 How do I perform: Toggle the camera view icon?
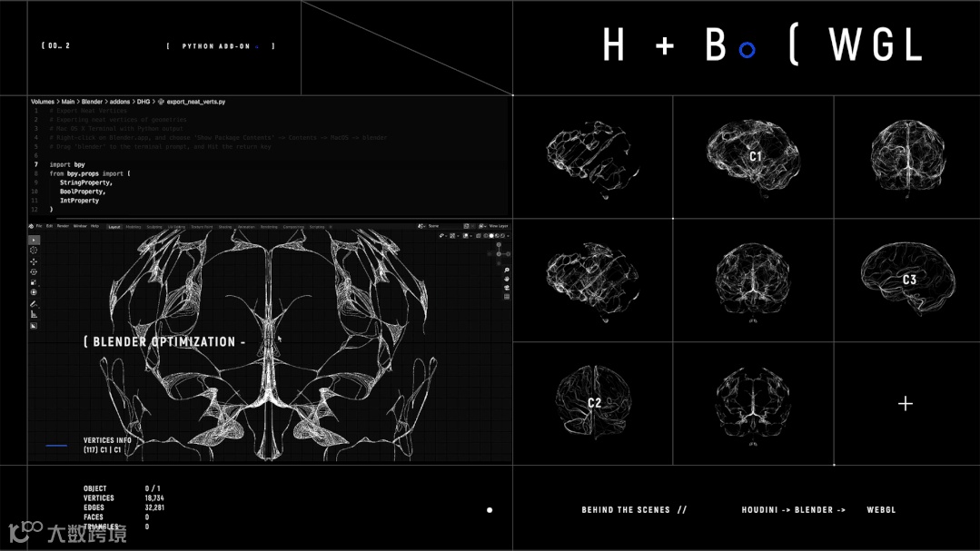[x=506, y=288]
